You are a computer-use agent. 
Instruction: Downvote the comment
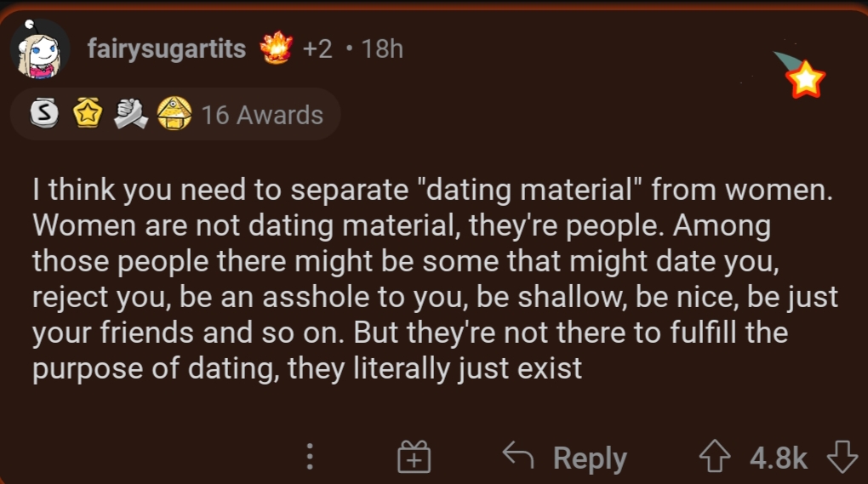point(842,456)
